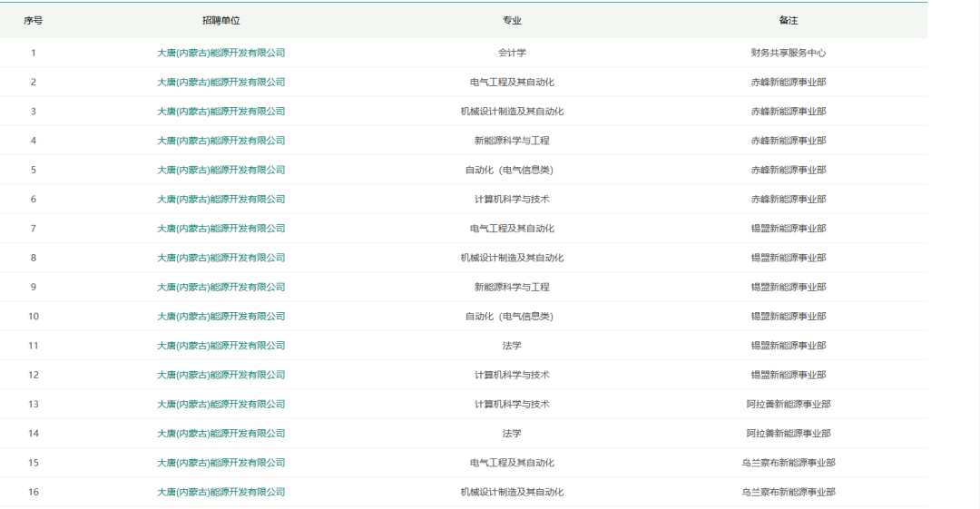Click 乌兰察布新能源事业部 remark in row 15
980x509 pixels.
coord(789,464)
